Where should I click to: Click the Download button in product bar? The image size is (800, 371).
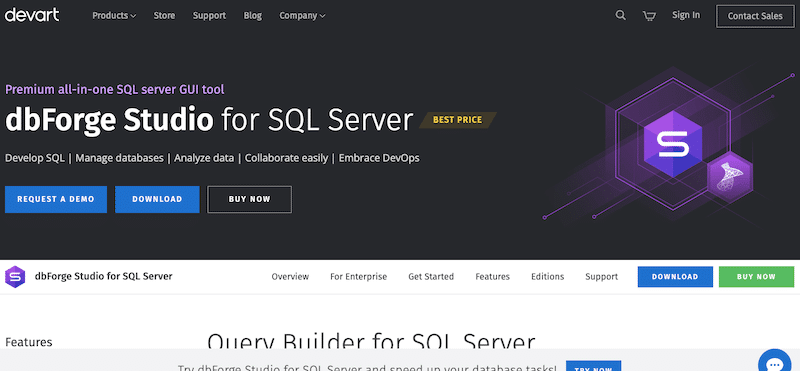point(675,277)
